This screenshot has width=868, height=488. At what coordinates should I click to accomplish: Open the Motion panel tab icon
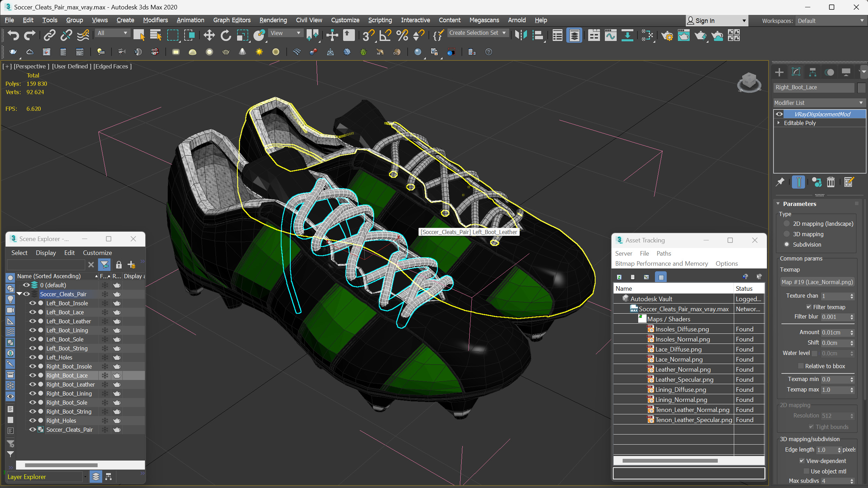coord(829,72)
